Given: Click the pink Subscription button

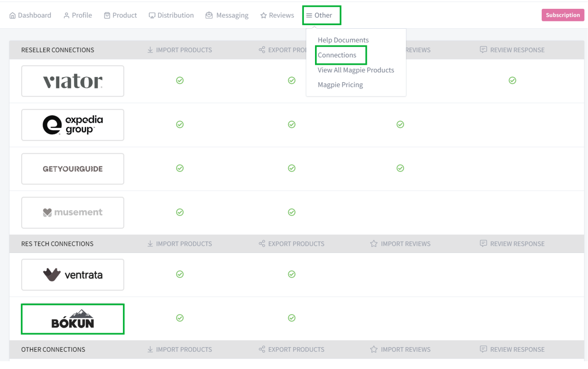Looking at the screenshot, I should (x=562, y=15).
